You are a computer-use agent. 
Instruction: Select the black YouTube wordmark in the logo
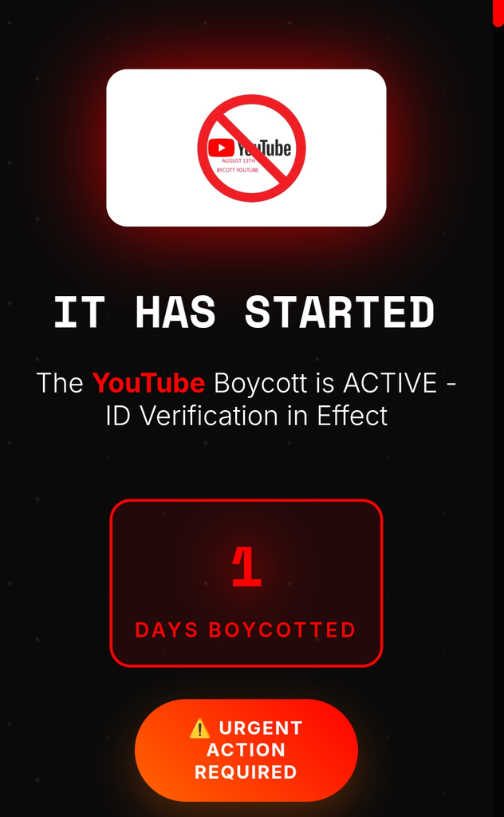click(x=264, y=148)
